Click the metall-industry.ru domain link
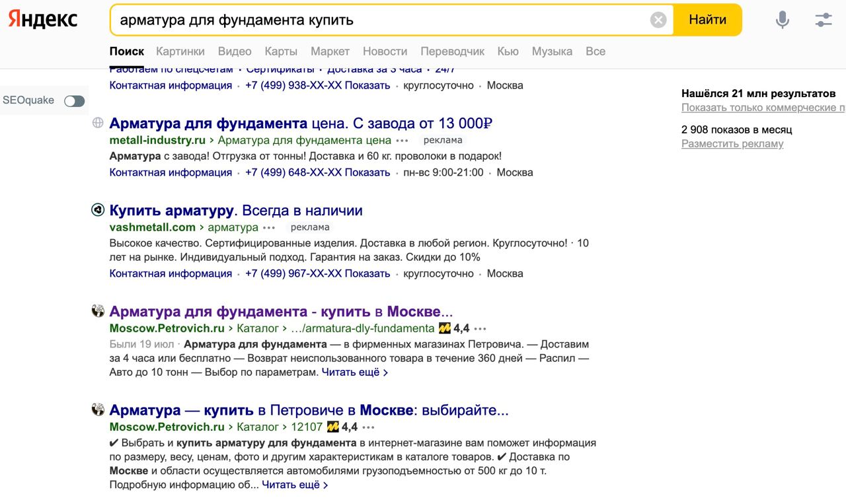This screenshot has width=846, height=504. point(157,140)
